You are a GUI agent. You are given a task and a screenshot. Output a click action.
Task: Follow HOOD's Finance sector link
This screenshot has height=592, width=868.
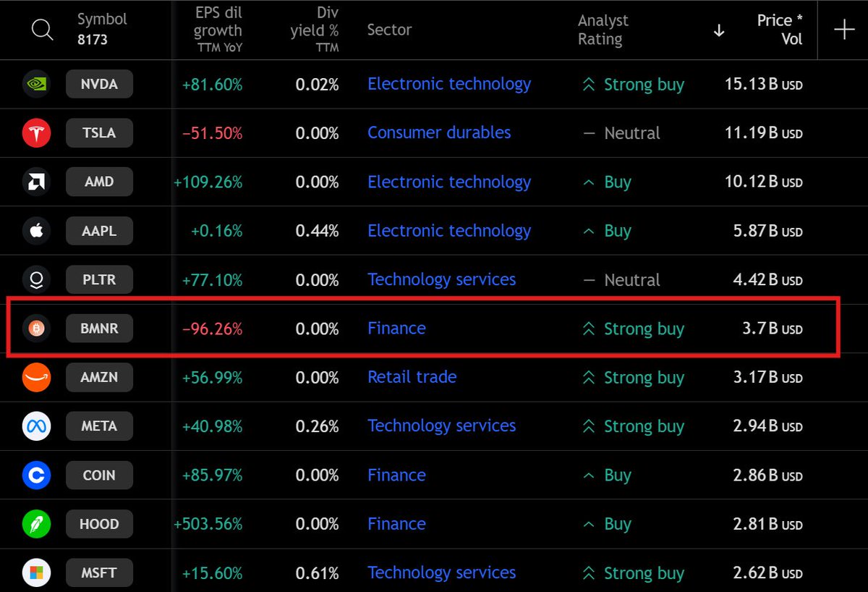click(396, 524)
